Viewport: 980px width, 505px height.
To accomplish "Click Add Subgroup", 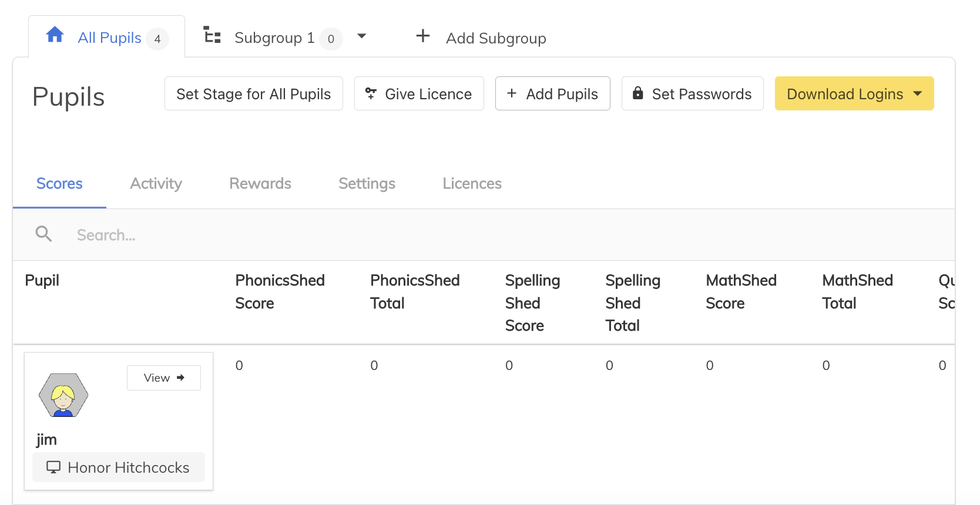I will pos(496,38).
